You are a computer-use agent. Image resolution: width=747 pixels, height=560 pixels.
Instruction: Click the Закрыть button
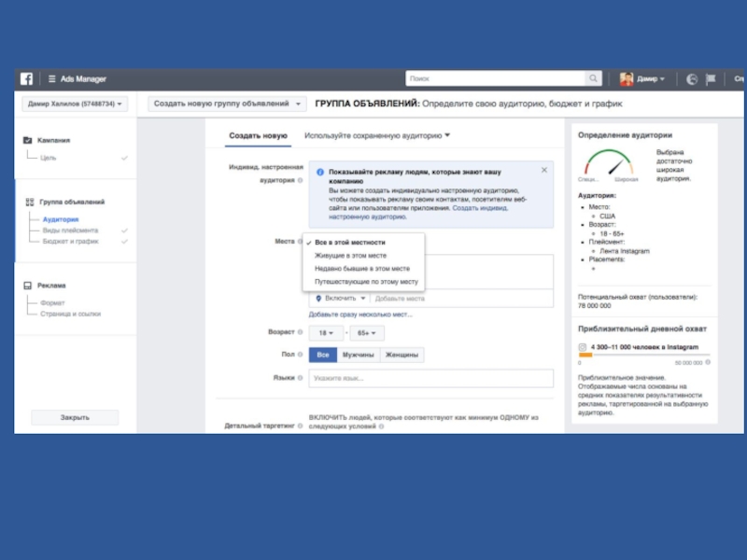pos(75,417)
